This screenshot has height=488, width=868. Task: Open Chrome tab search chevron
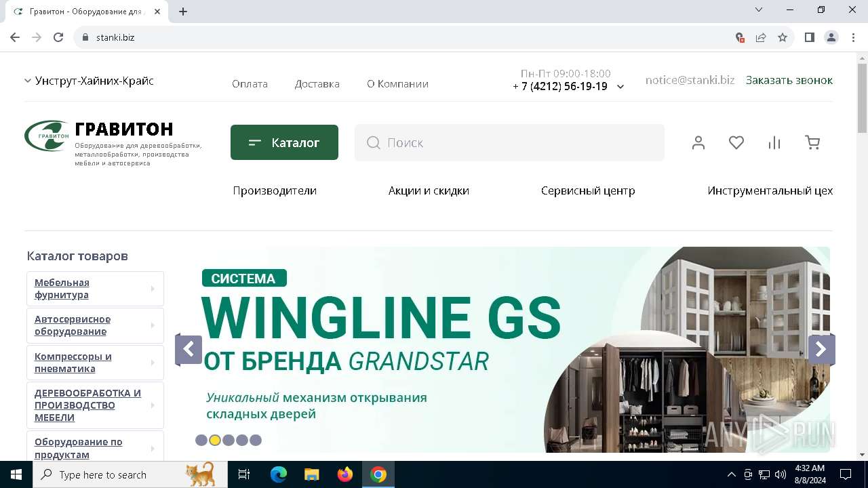(759, 9)
